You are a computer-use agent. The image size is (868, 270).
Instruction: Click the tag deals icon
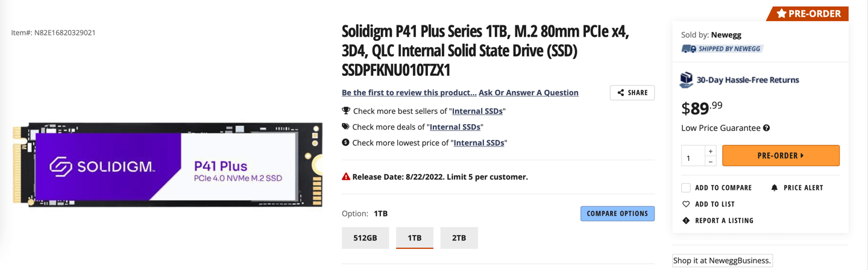pyautogui.click(x=345, y=127)
